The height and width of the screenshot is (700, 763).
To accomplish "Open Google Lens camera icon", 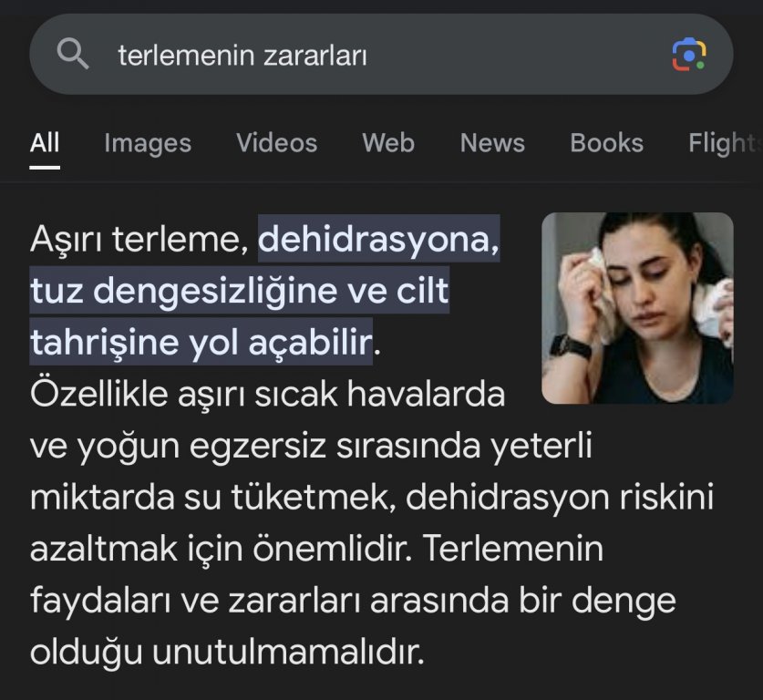I will pyautogui.click(x=689, y=54).
